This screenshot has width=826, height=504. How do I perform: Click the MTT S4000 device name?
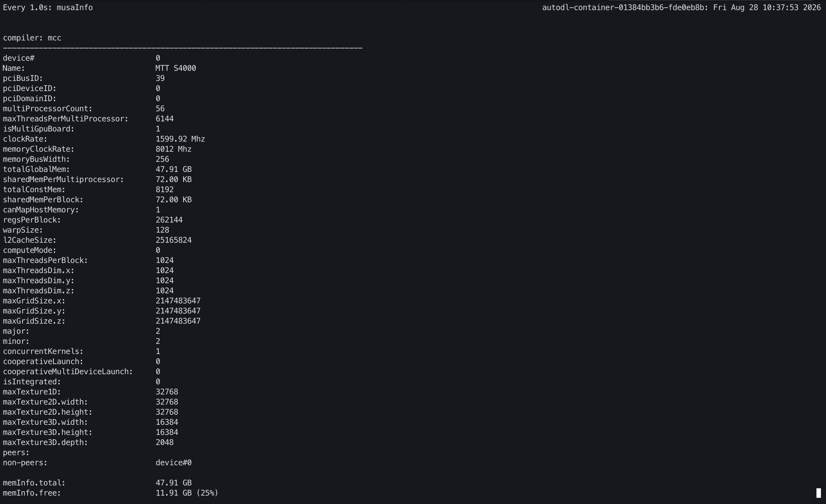[x=176, y=68]
